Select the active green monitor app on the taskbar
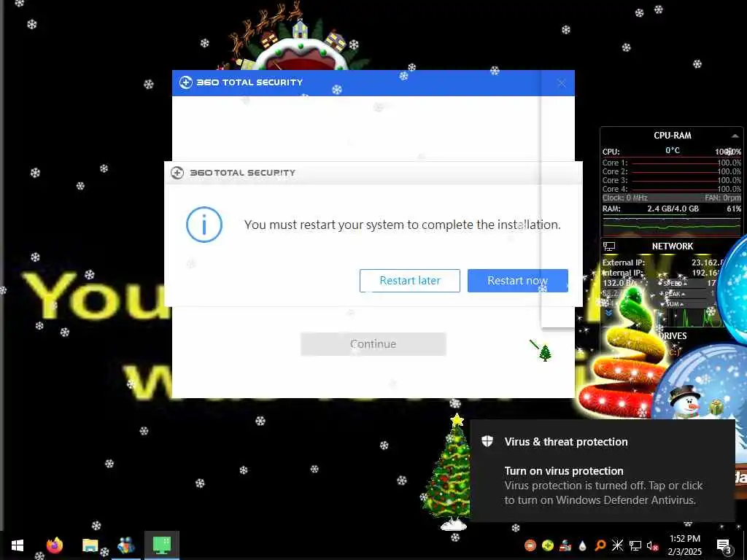Screen dimensions: 747x560 click(x=161, y=545)
